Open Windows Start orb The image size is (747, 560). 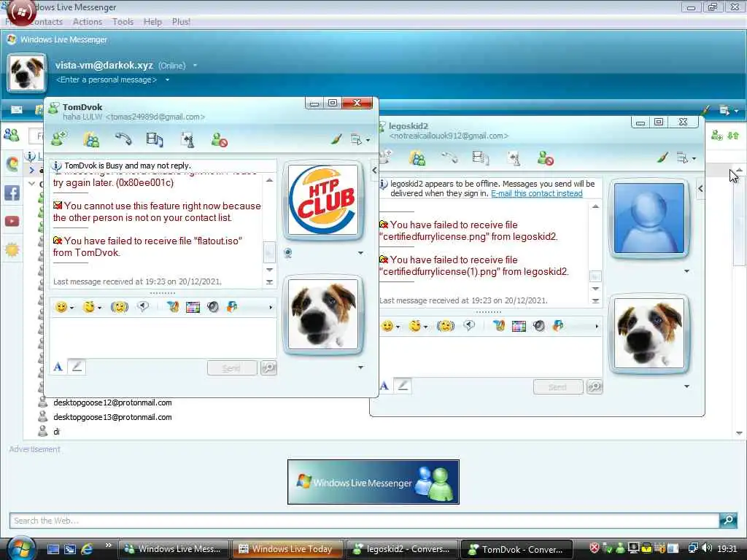20,548
